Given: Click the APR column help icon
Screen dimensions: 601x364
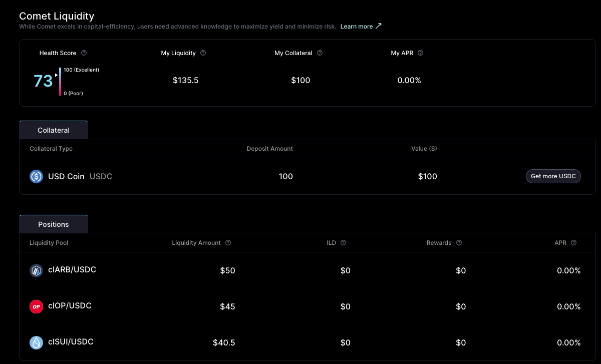Looking at the screenshot, I should pos(573,243).
